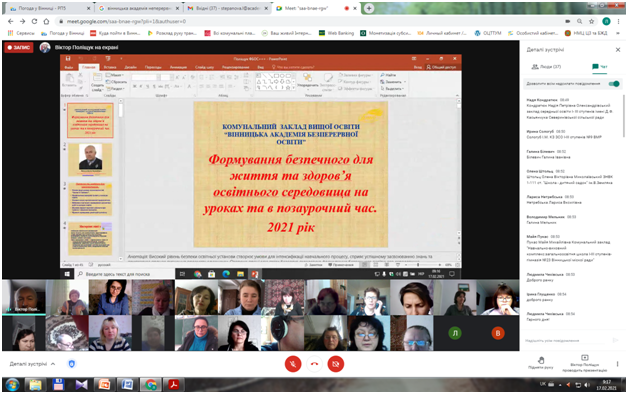Screen dimensions: 628x394
Task: Open the three-dot more options menu
Action: click(617, 364)
